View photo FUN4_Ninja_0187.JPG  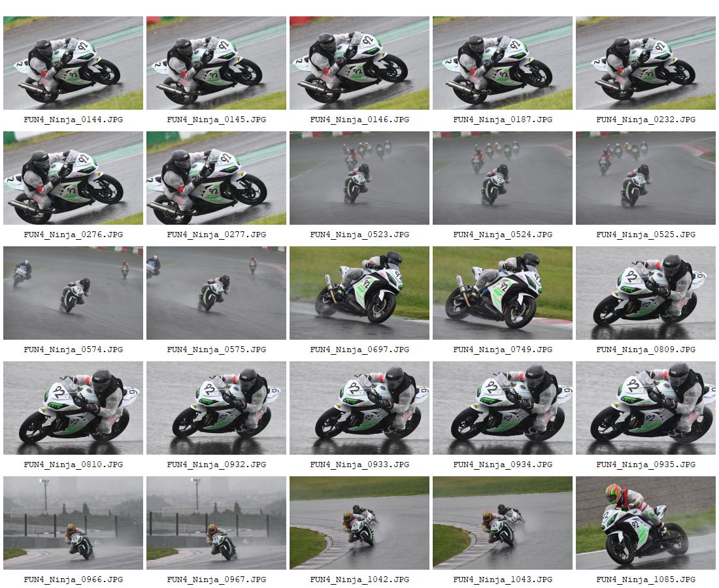(x=503, y=63)
